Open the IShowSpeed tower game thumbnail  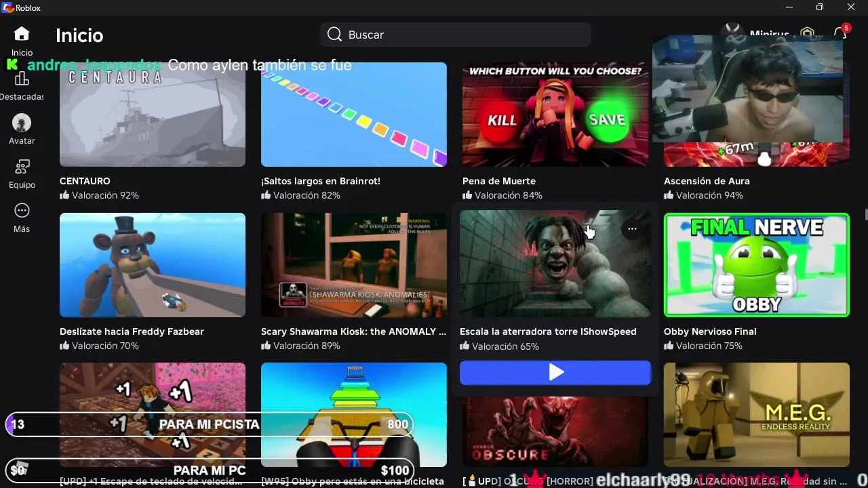click(x=555, y=264)
